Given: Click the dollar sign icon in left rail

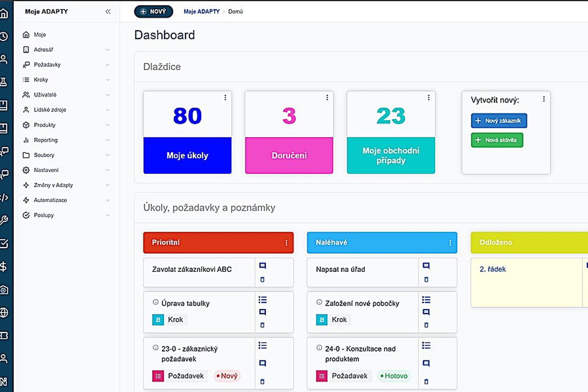Looking at the screenshot, I should (3, 266).
